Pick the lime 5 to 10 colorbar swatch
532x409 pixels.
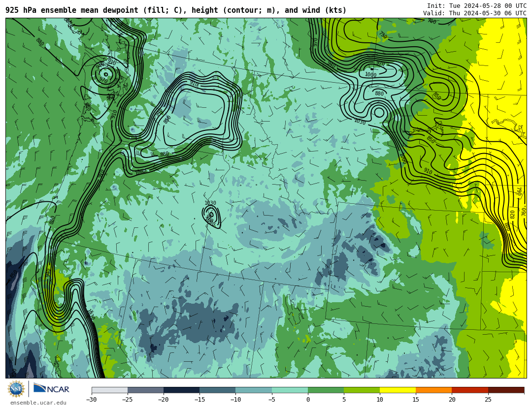click(x=362, y=390)
